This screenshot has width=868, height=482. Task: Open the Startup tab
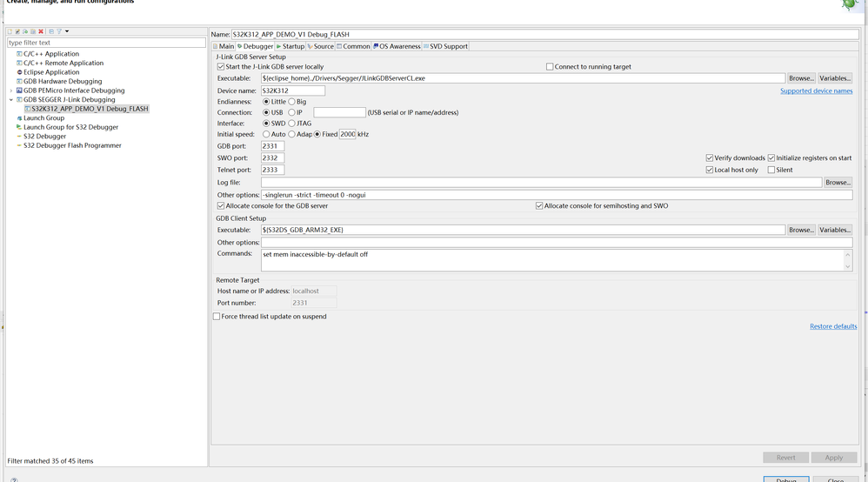click(x=290, y=46)
